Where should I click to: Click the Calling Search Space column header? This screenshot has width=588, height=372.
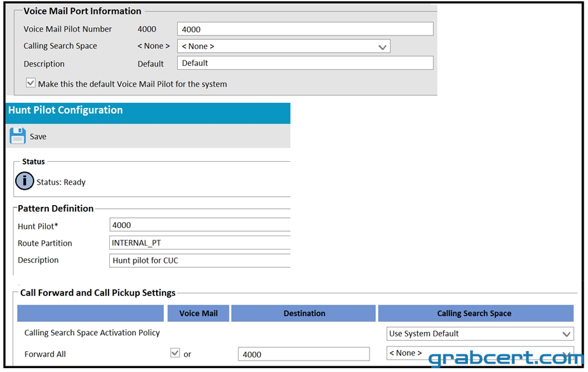476,313
